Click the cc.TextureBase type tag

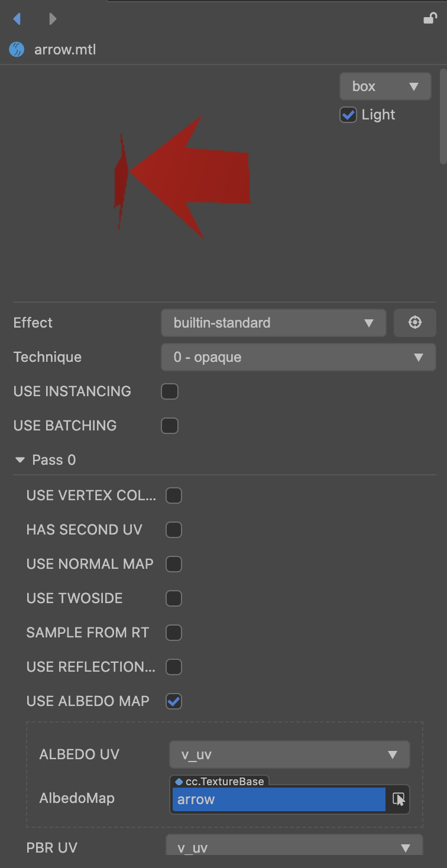coord(220,781)
